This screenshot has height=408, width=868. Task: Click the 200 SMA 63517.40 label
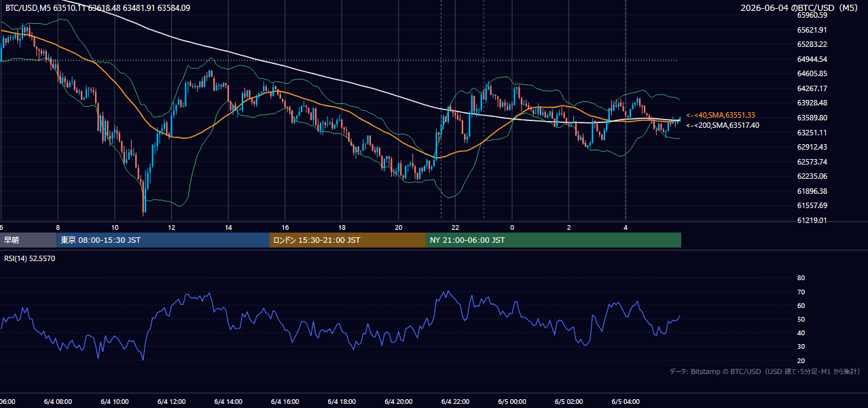pyautogui.click(x=723, y=125)
